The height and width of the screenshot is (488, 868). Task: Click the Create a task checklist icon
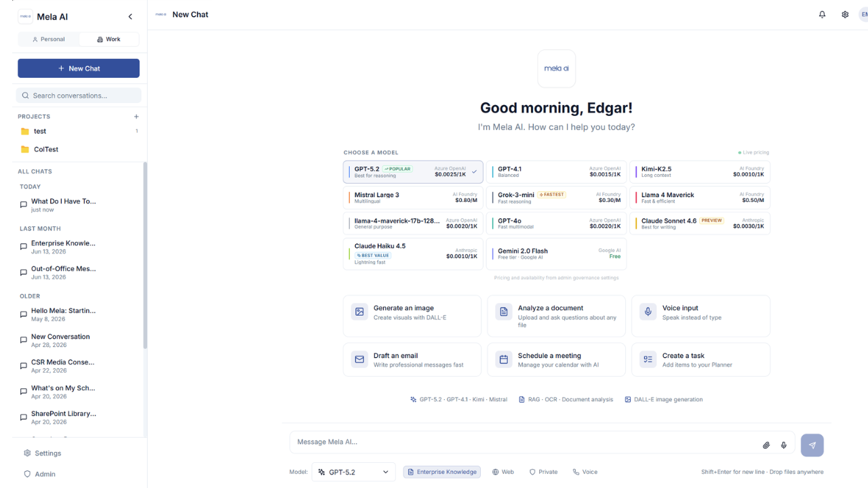[x=648, y=359]
